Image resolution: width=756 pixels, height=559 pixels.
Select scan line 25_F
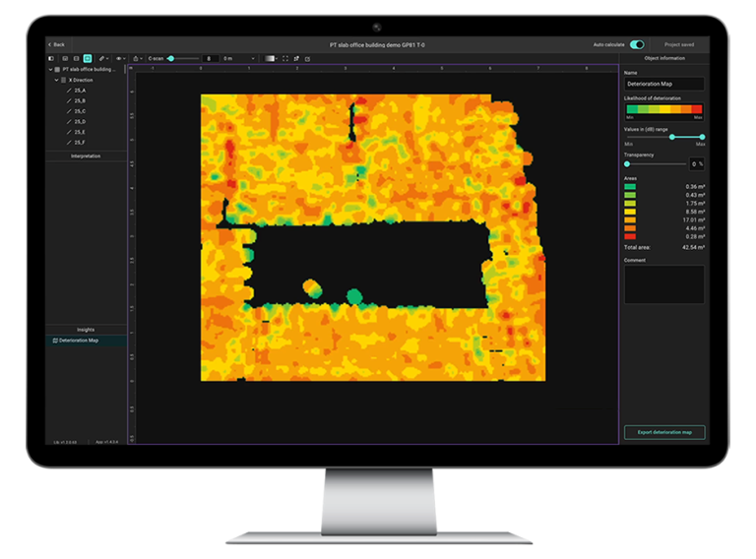click(x=80, y=142)
